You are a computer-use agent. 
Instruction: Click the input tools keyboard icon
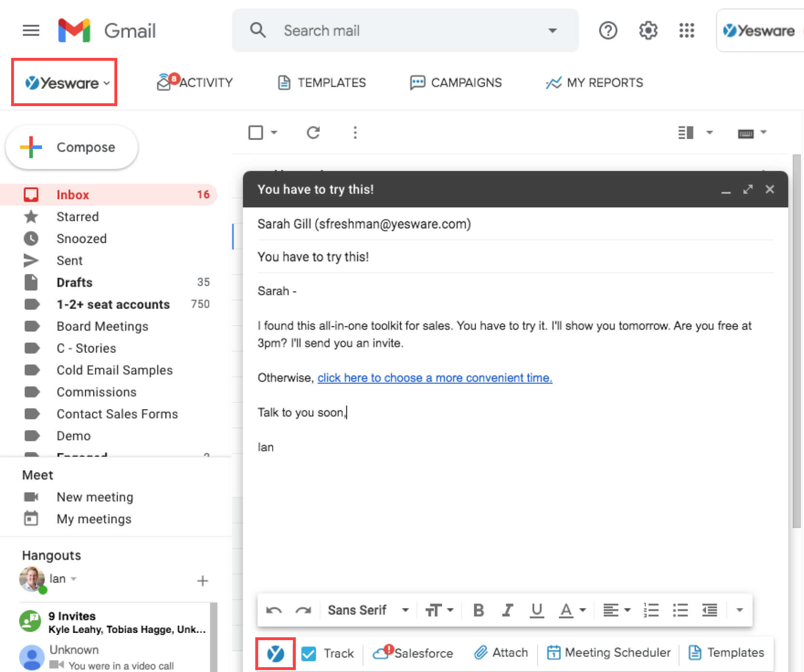tap(746, 134)
